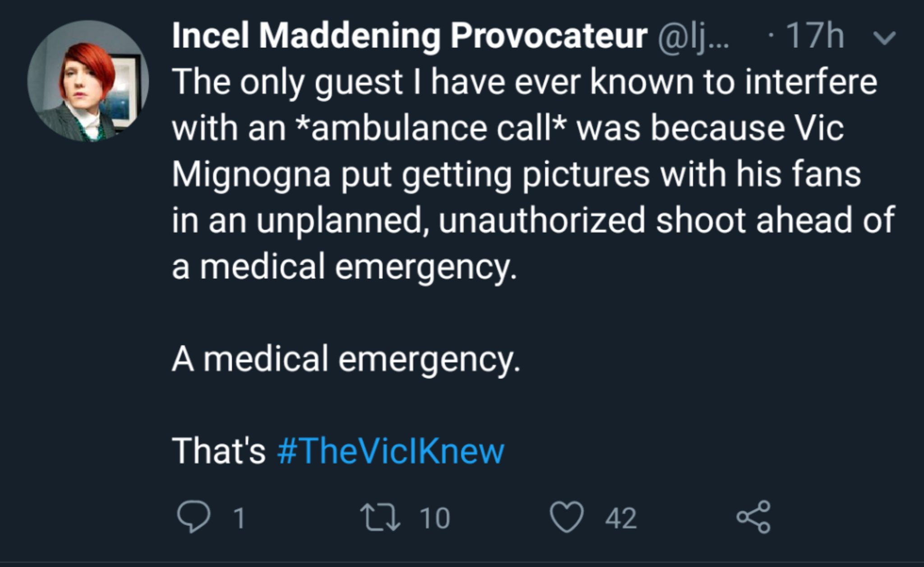Open the share icon for this tweet
Image resolution: width=924 pixels, height=567 pixels.
click(x=753, y=517)
